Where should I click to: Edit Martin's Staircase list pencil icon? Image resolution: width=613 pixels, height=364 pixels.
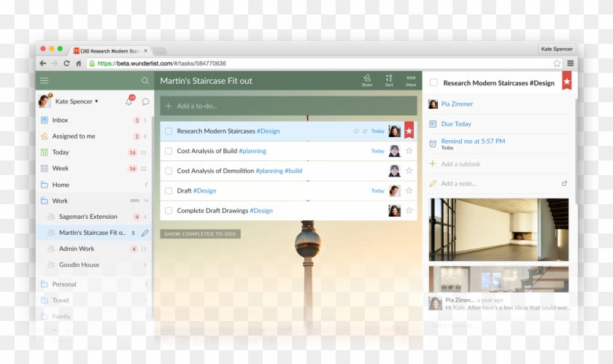click(x=144, y=233)
